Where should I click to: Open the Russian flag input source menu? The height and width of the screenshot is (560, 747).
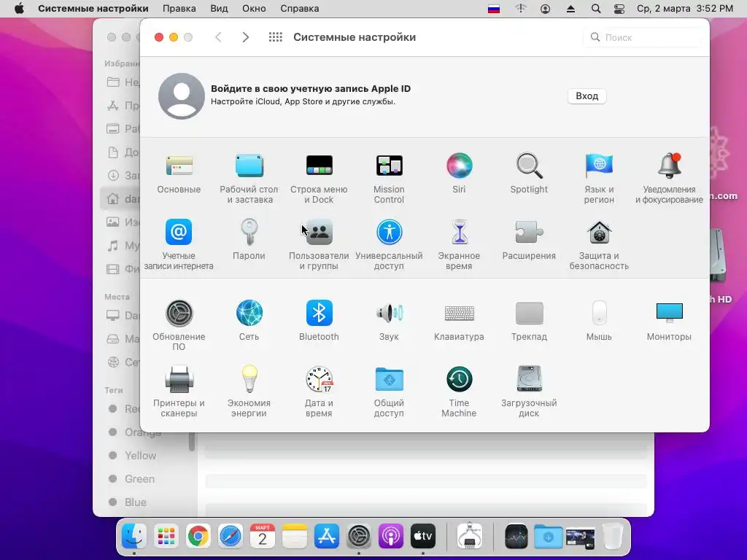[x=494, y=9]
